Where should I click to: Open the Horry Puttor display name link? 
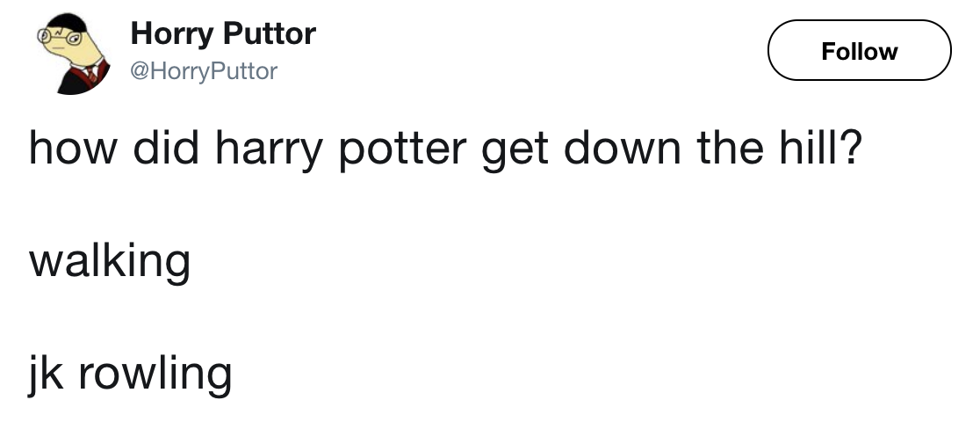coord(223,34)
